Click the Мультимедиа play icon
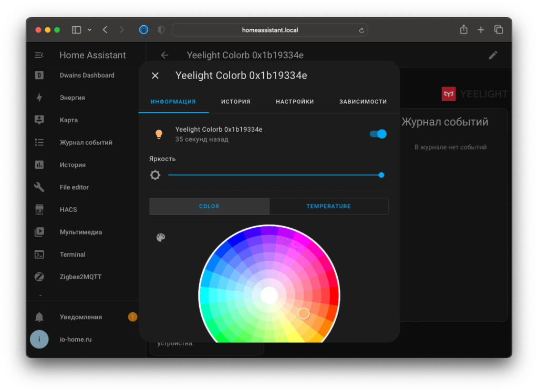The image size is (538, 392). [39, 232]
